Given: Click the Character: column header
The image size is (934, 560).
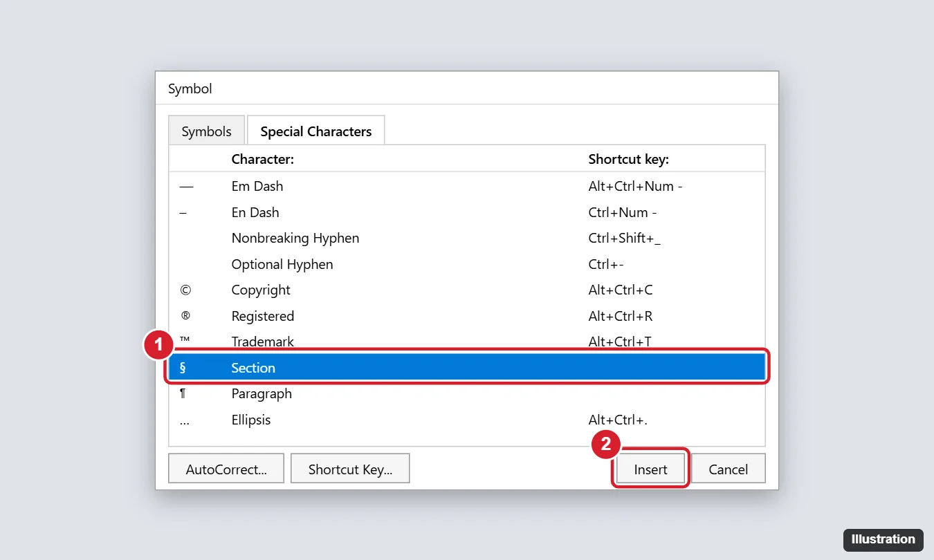Looking at the screenshot, I should pyautogui.click(x=263, y=159).
